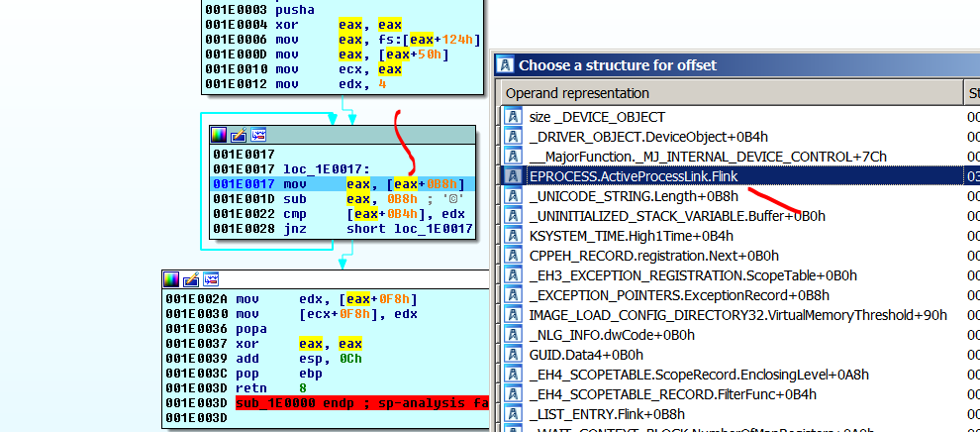Select EPROCESS.ActiveProcessLink.Flink row
980x432 pixels.
(634, 176)
